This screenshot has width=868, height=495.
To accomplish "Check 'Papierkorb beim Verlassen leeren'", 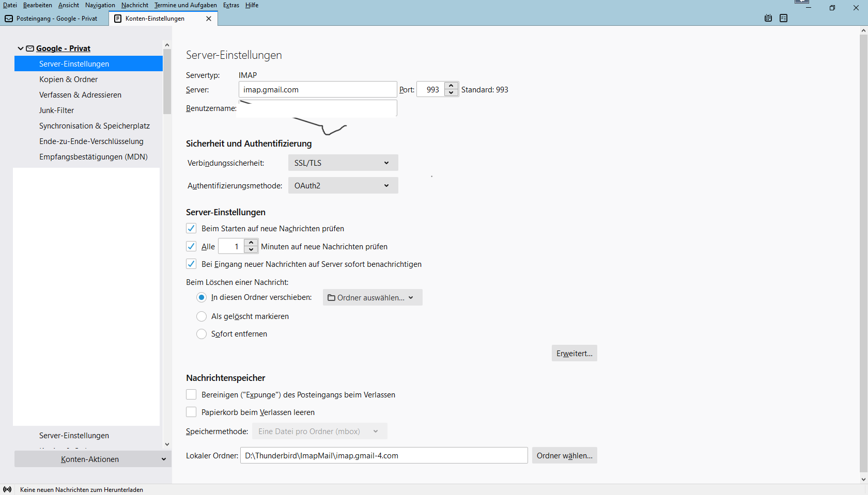I will point(191,412).
